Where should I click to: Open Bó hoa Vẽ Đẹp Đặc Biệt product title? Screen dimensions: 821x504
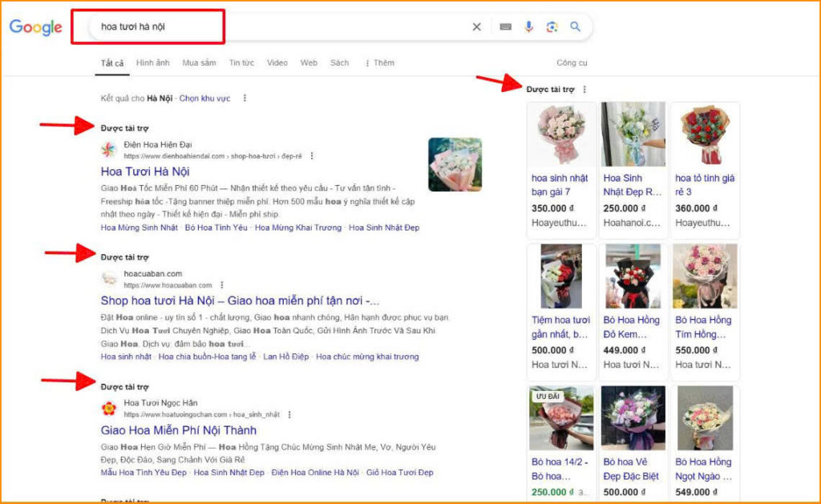click(631, 469)
